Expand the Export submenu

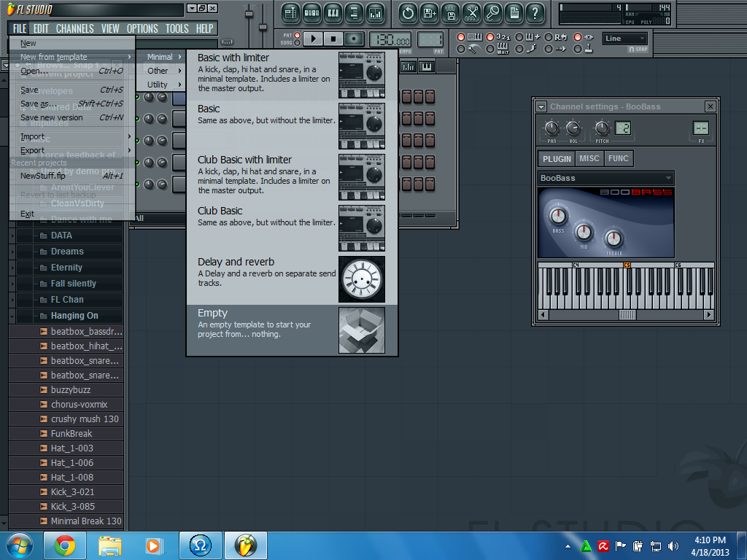pos(72,150)
